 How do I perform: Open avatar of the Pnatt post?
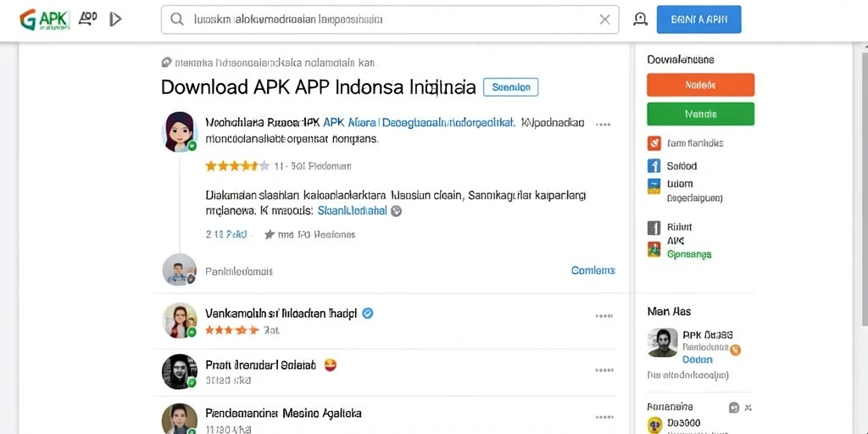[180, 371]
